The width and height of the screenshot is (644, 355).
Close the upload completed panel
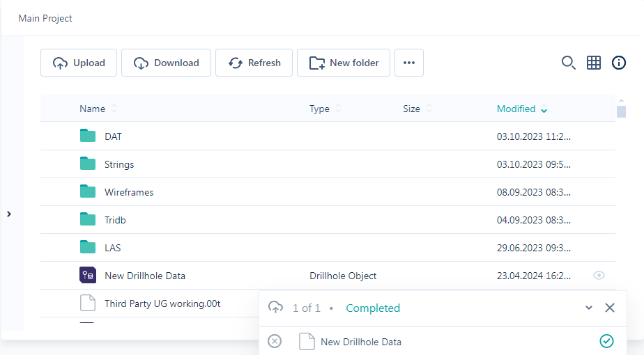(609, 308)
